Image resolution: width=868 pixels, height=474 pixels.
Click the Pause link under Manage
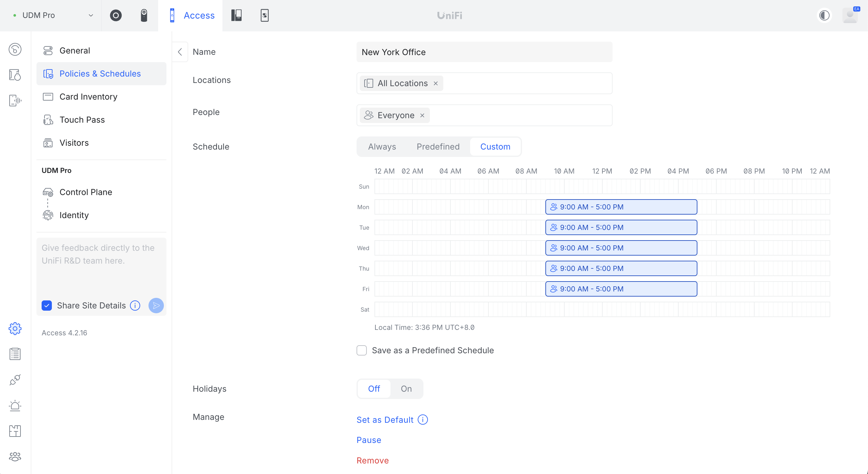(x=369, y=440)
